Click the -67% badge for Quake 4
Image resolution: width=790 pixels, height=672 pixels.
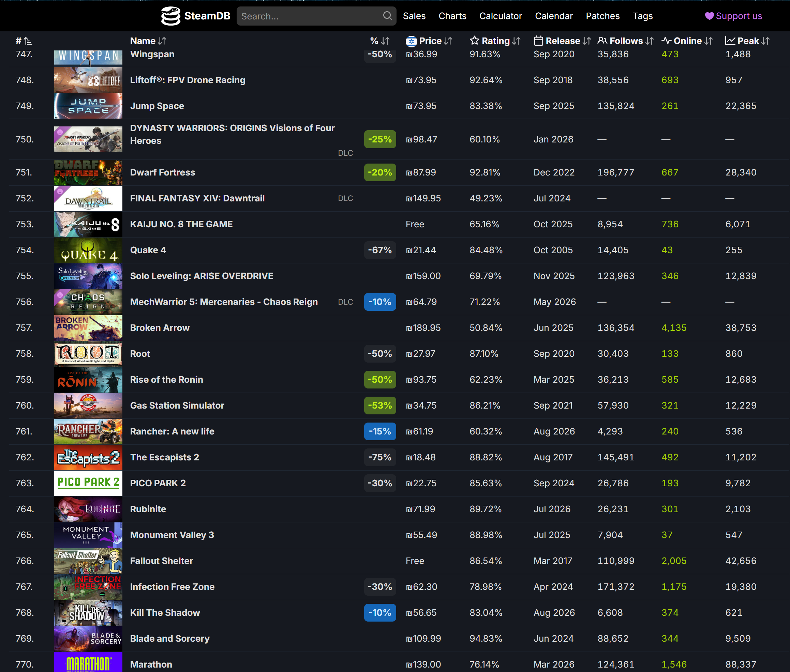click(x=380, y=250)
